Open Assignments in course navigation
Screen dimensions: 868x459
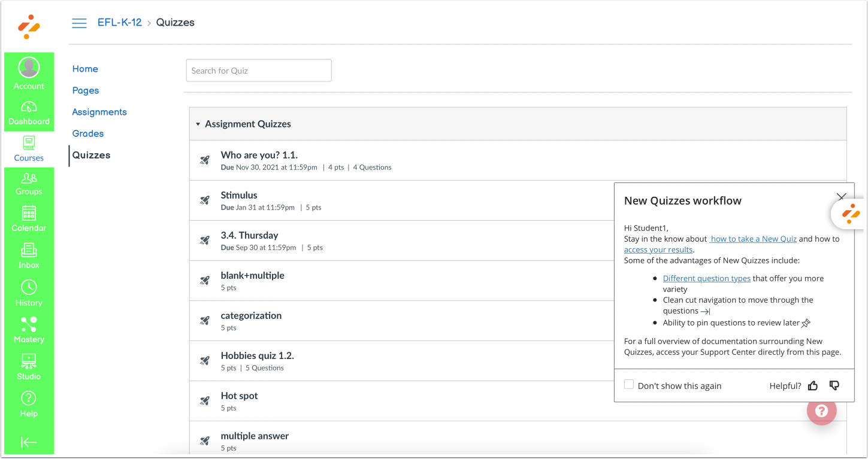(99, 112)
